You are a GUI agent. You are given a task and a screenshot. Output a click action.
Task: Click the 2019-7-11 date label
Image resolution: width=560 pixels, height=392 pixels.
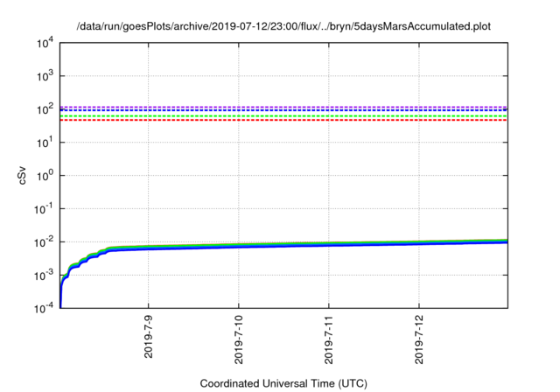point(329,339)
